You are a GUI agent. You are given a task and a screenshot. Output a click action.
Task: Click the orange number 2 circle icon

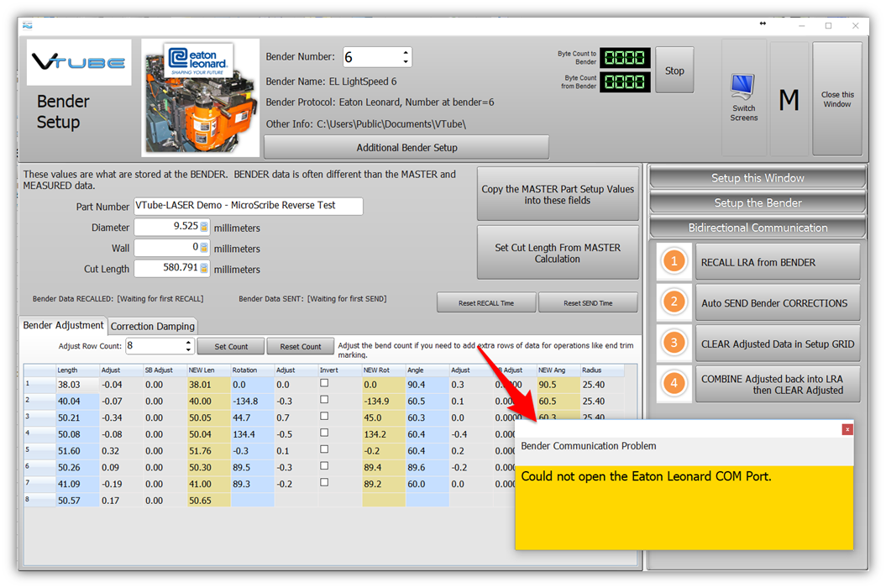[x=674, y=302]
